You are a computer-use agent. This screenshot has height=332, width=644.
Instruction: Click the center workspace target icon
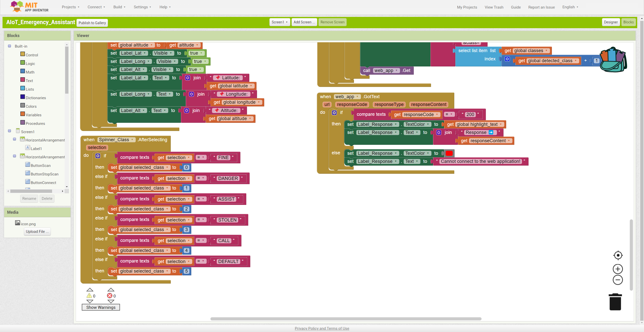tap(618, 255)
